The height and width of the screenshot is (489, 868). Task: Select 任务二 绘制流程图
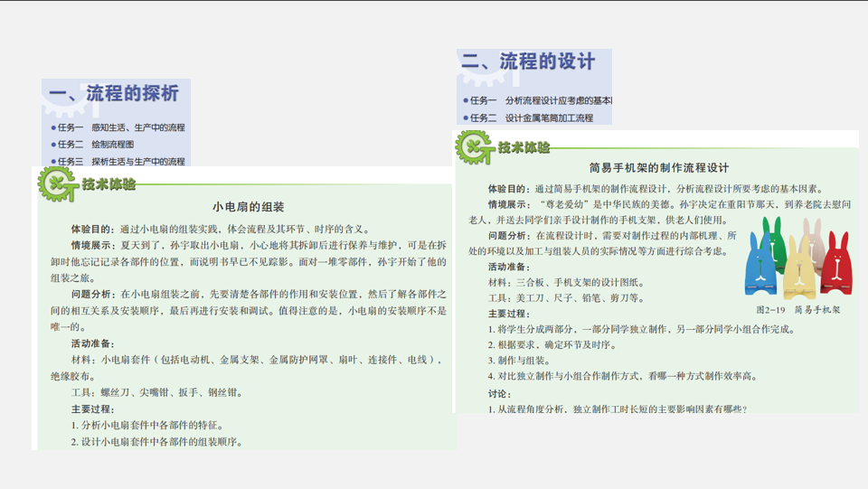coord(95,145)
